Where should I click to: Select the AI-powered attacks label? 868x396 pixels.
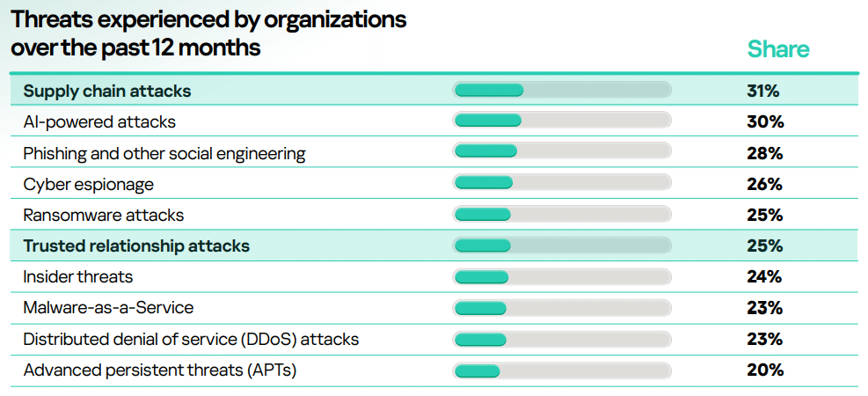pyautogui.click(x=99, y=121)
